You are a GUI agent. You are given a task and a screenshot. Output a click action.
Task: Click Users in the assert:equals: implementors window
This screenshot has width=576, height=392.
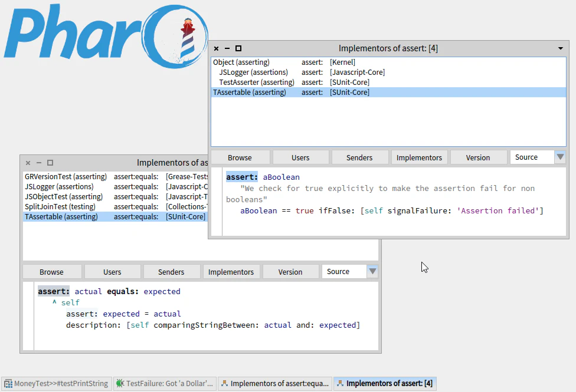click(x=112, y=272)
